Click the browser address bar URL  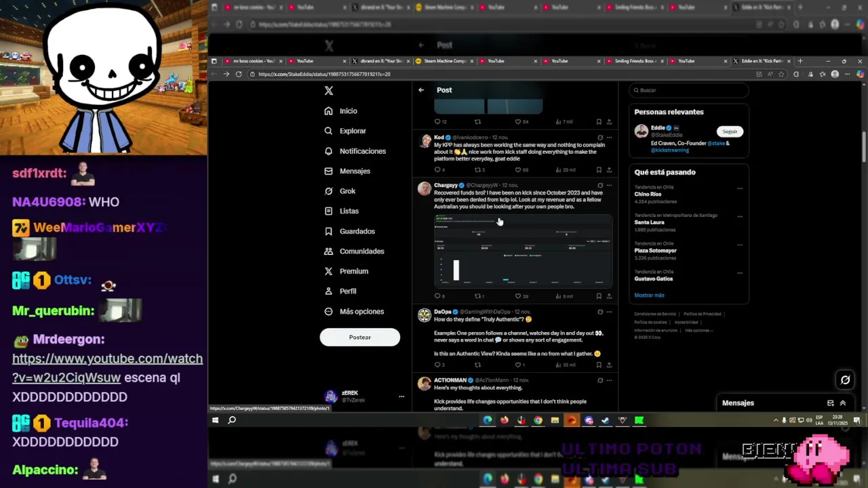point(324,74)
